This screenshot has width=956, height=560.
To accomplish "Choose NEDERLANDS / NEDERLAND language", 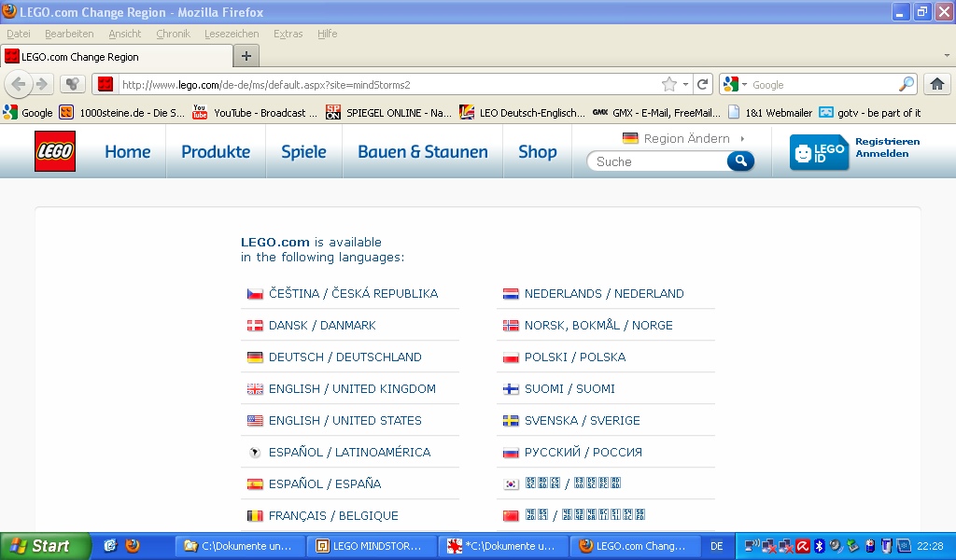I will tap(605, 294).
